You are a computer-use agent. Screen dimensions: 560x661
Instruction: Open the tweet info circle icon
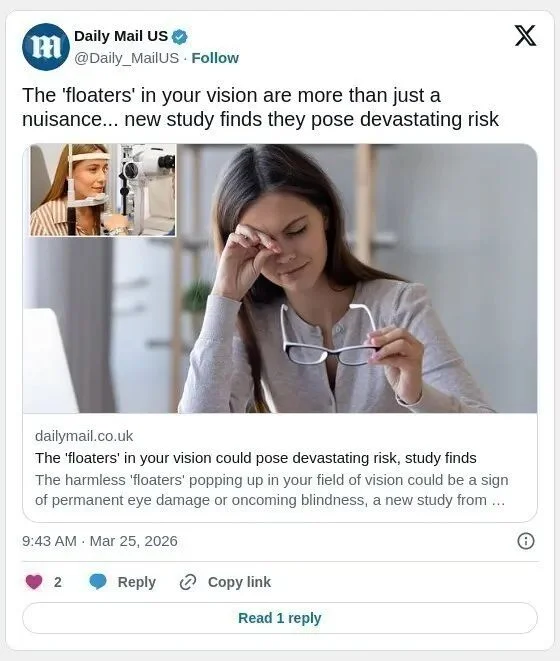[x=525, y=541]
